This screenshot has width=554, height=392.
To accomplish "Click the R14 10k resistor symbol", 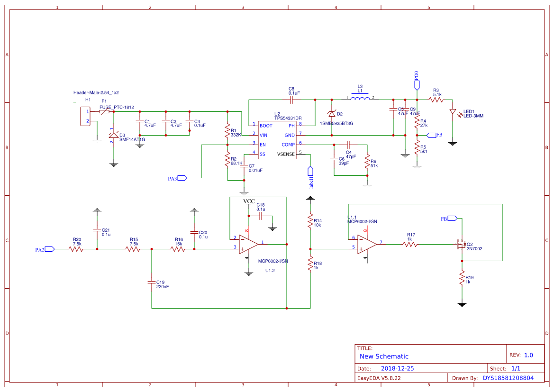I will [x=310, y=221].
